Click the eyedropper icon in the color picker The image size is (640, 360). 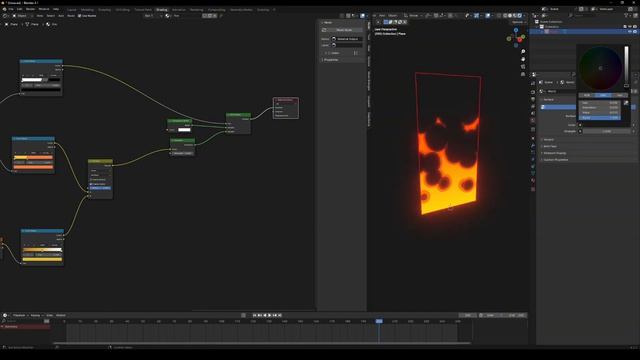coord(626,103)
